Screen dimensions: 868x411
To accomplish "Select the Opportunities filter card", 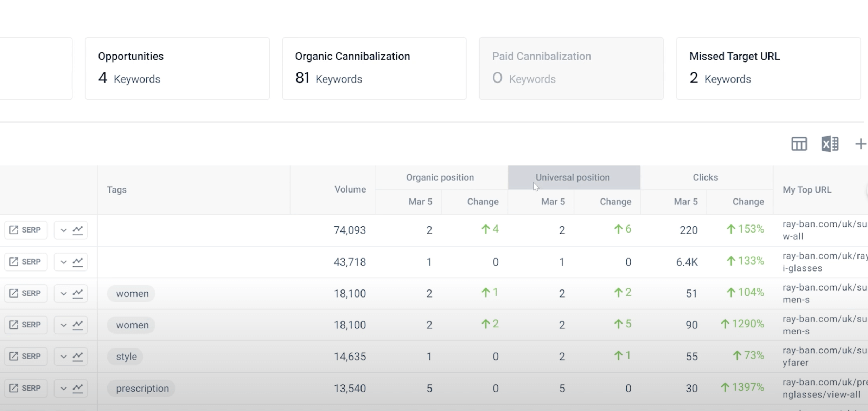I will pyautogui.click(x=177, y=68).
